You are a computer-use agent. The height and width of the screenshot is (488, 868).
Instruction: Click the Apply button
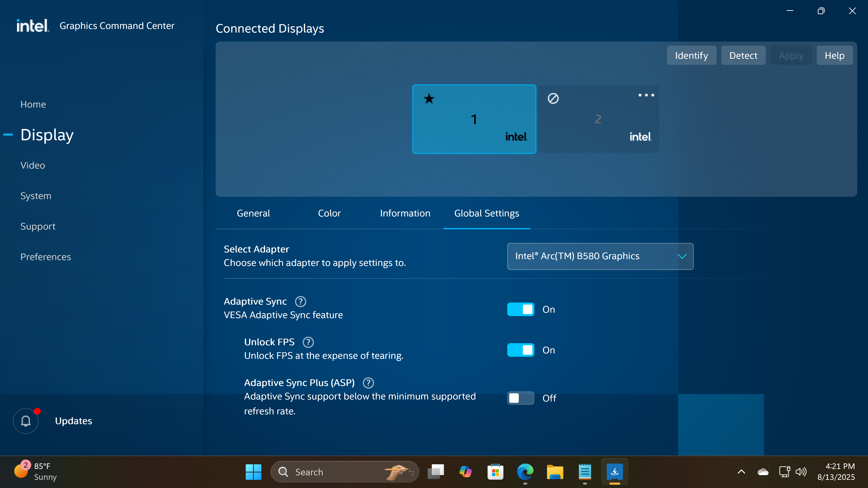coord(791,55)
